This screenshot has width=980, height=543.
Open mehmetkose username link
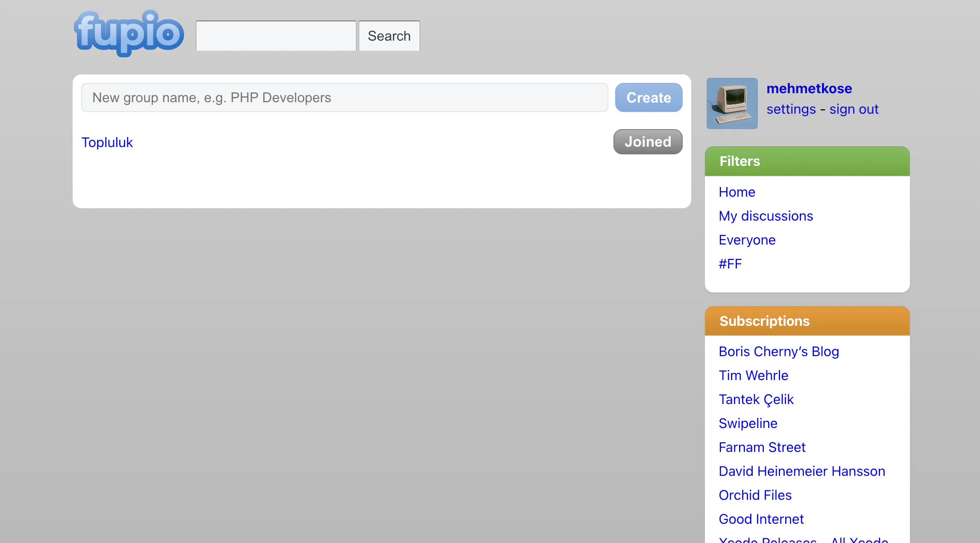click(x=809, y=88)
